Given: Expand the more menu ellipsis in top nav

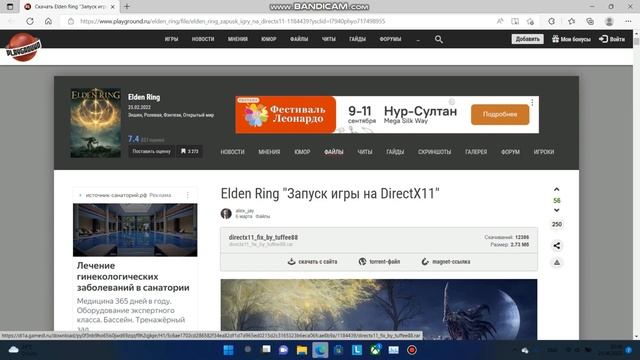Looking at the screenshot, I should [418, 39].
